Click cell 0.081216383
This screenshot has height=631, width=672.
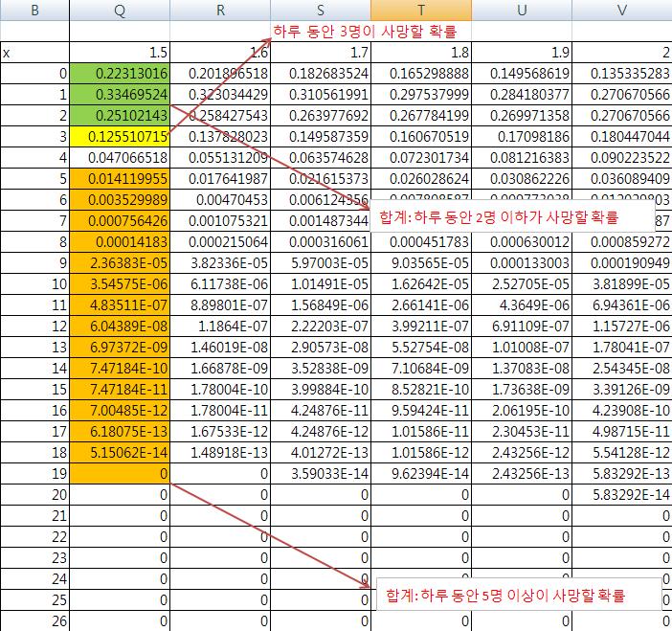(x=522, y=158)
